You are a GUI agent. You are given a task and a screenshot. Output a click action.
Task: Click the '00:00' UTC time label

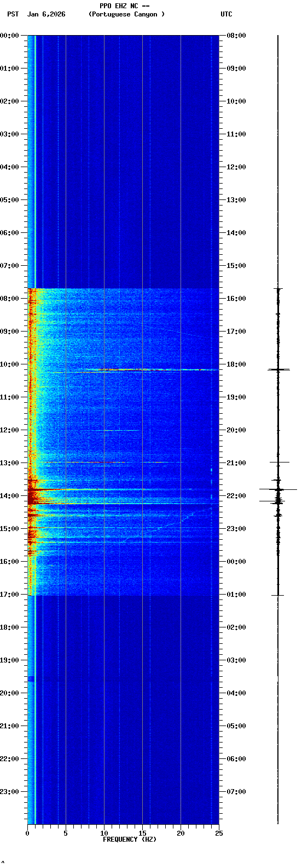236,562
